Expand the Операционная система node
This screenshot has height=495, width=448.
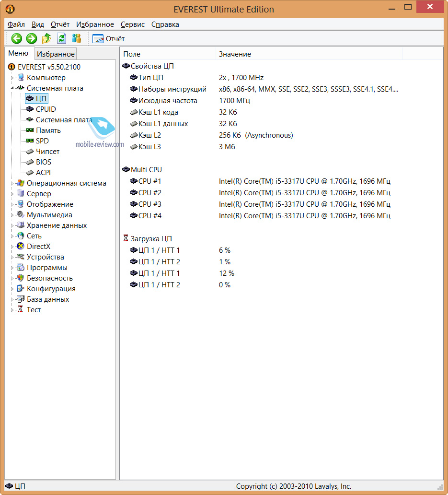point(12,183)
